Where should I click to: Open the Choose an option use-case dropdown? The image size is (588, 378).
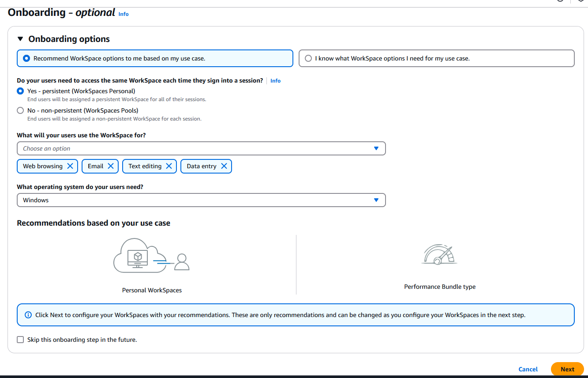201,148
